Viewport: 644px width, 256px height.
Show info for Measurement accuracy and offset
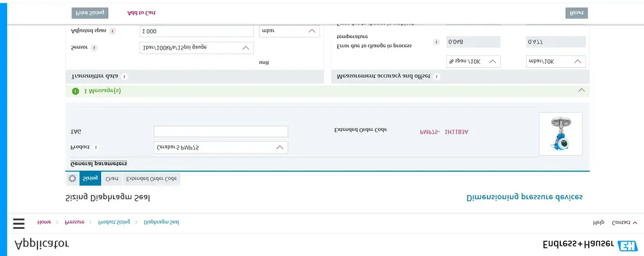pos(436,77)
